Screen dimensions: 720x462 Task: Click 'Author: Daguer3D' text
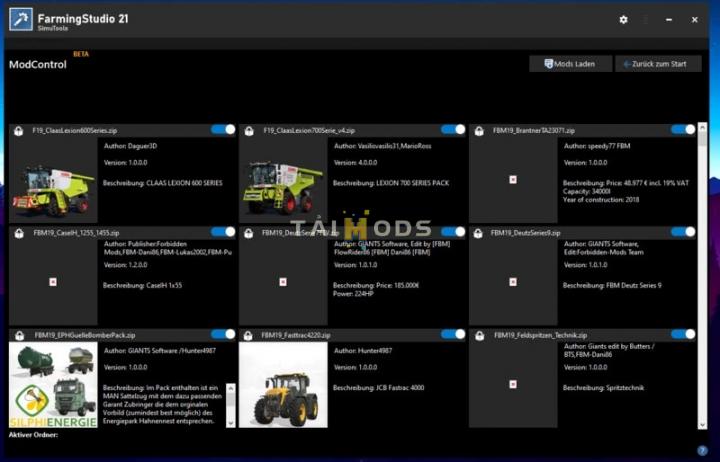coord(130,146)
